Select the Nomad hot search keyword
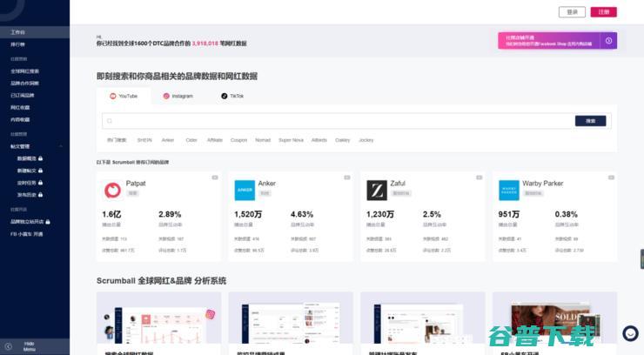The width and height of the screenshot is (644, 355). [x=263, y=140]
